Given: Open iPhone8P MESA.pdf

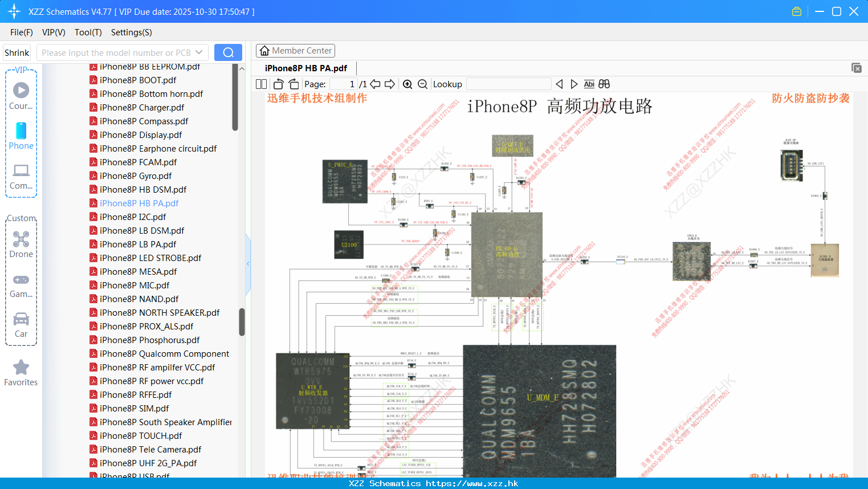Looking at the screenshot, I should (138, 271).
